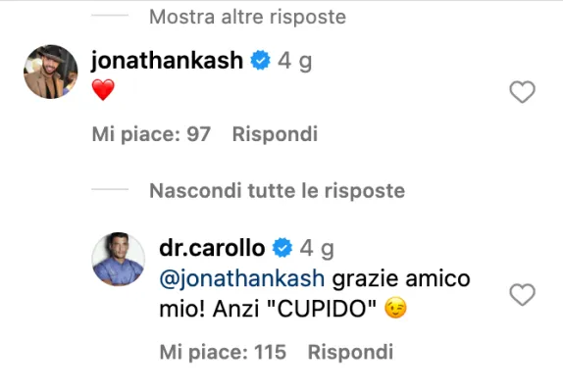
Task: Click the red heart emoji in jonathankash's comment
Action: (x=103, y=89)
